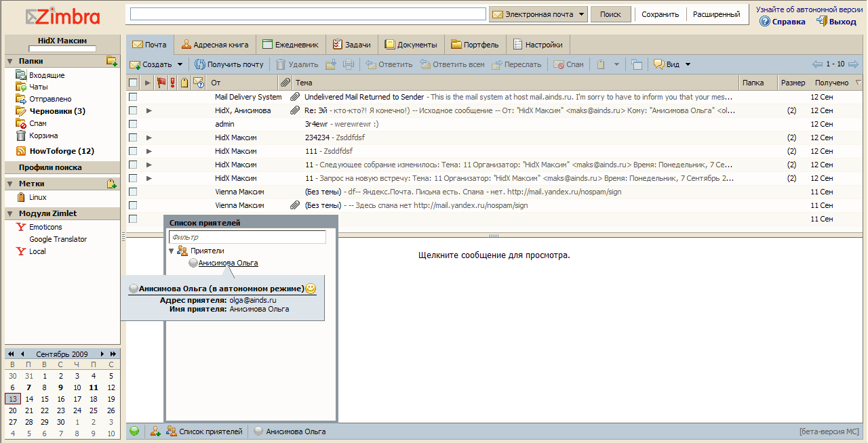Check the select-all checkbox in list header

coord(133,83)
